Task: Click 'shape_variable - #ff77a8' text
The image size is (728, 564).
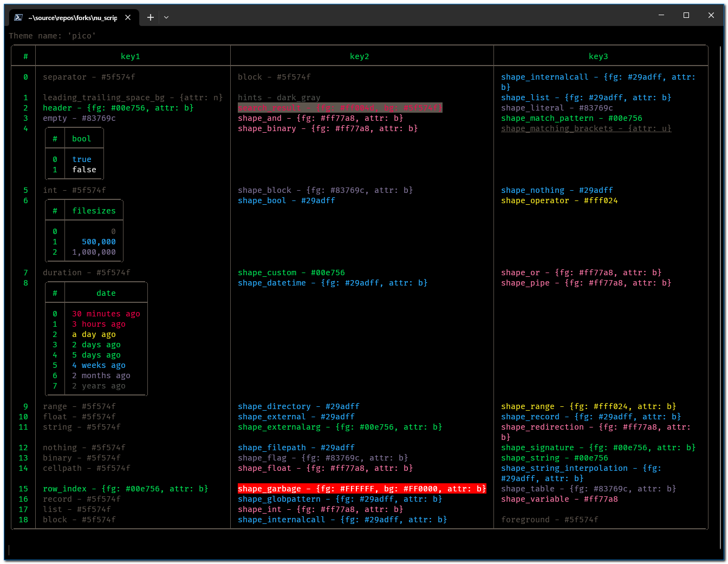Action: coord(559,499)
